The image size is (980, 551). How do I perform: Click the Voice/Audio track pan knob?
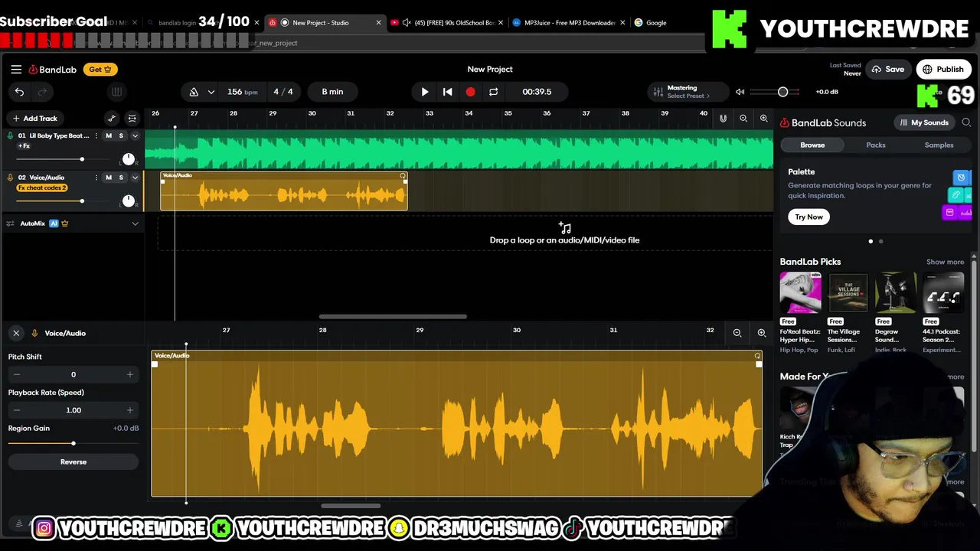[128, 201]
